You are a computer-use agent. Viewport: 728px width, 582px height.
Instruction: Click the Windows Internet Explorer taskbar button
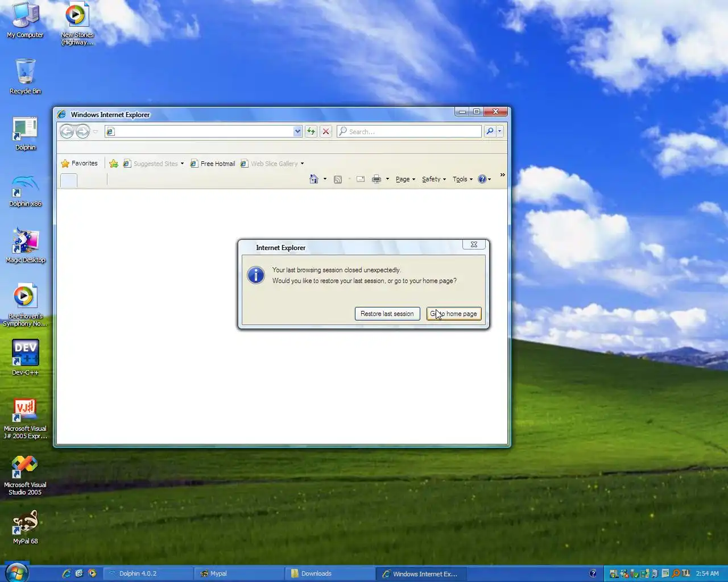[x=421, y=573]
